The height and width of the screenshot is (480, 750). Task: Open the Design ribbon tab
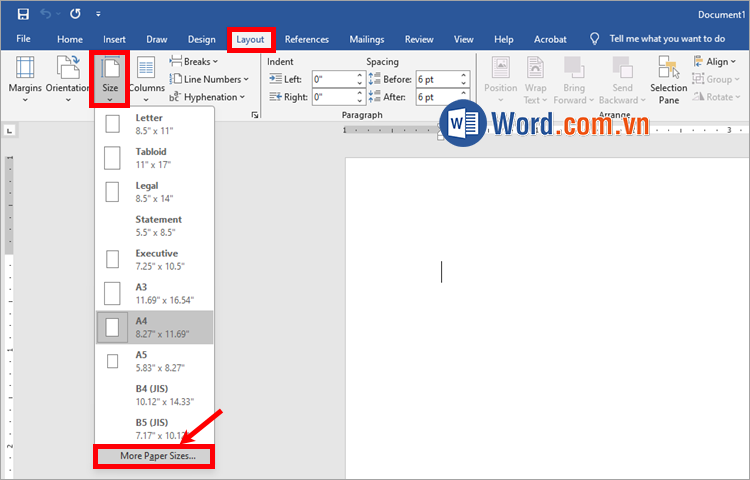(x=201, y=39)
